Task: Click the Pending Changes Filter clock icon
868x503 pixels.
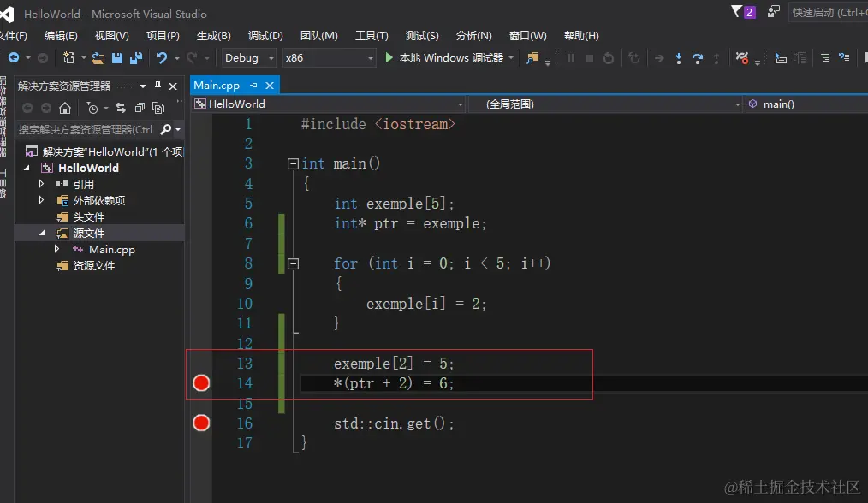Action: [x=92, y=109]
